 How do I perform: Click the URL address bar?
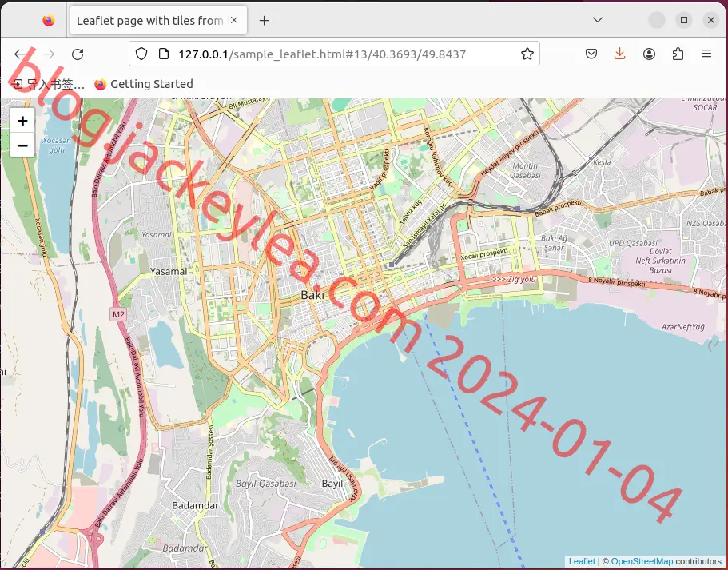click(x=334, y=54)
